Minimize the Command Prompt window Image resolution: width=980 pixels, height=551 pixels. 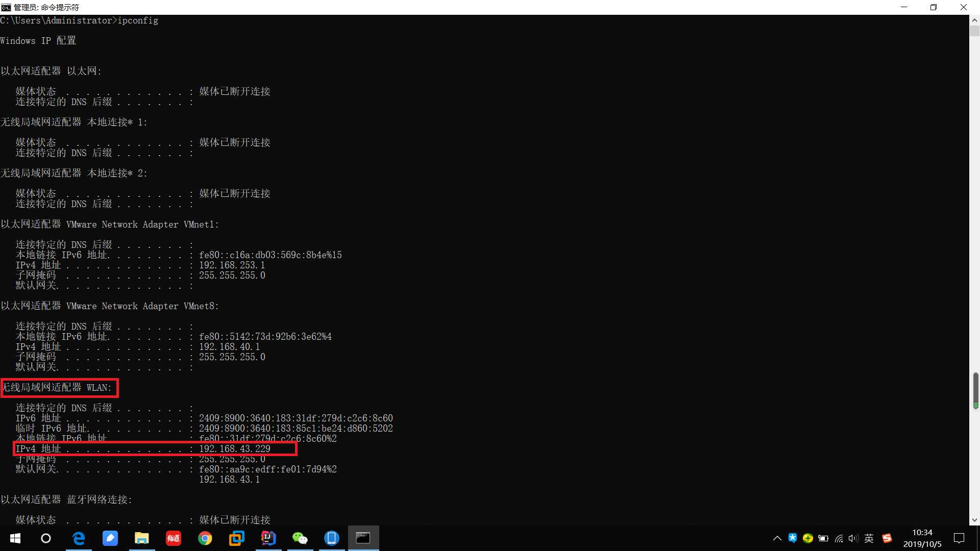(904, 7)
